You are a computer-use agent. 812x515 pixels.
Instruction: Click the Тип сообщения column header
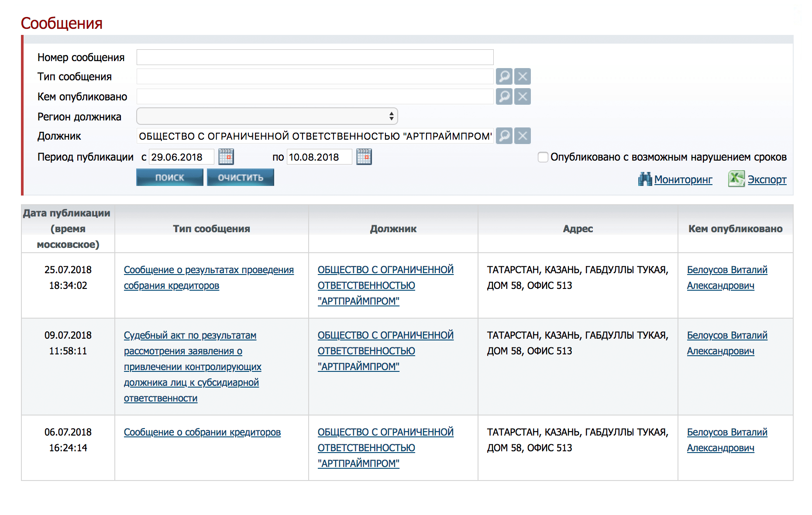pyautogui.click(x=212, y=229)
